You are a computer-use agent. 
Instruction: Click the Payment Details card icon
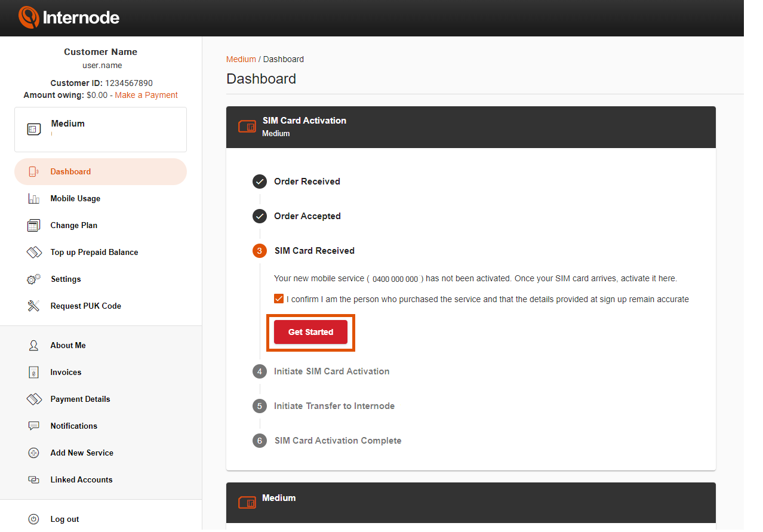[34, 399]
